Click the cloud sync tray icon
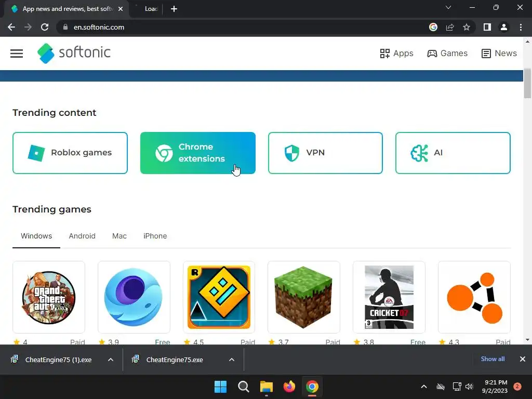The width and height of the screenshot is (532, 399). tap(441, 387)
